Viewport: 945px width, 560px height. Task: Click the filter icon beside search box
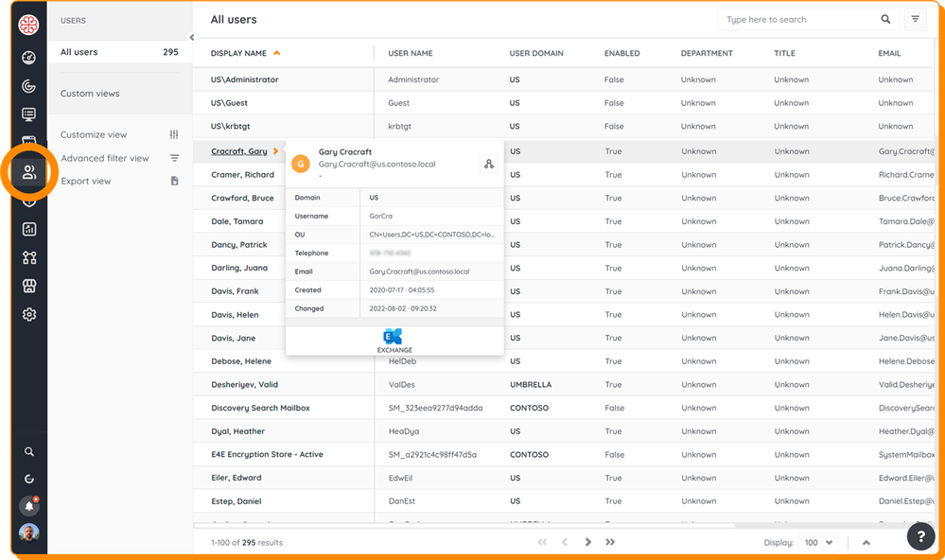(x=915, y=19)
